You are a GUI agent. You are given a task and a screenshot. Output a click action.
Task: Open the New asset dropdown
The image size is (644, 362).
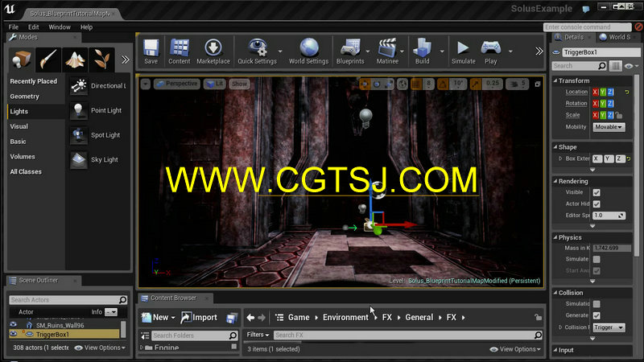pyautogui.click(x=158, y=317)
